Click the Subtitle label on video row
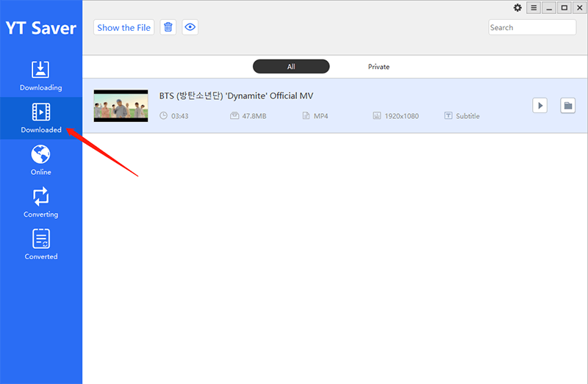Screen dimensions: 588x384 (x=467, y=116)
